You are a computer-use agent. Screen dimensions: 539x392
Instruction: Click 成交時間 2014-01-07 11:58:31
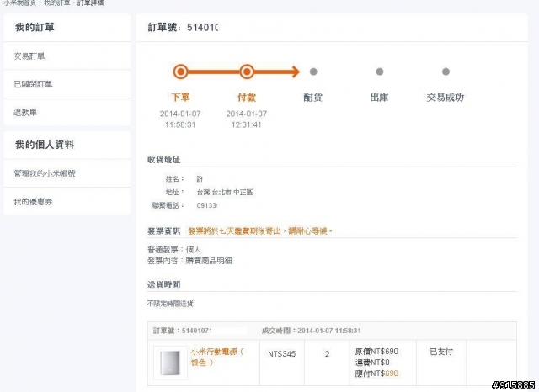coord(312,331)
